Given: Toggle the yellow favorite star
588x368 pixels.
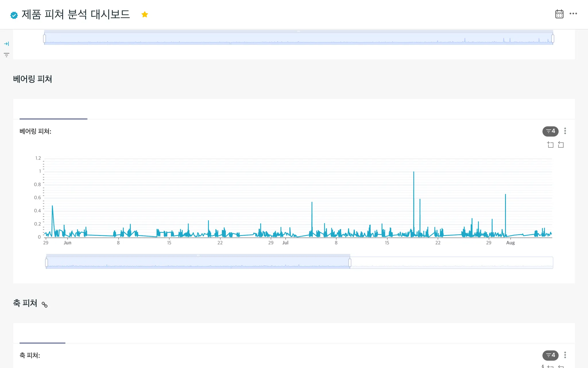Looking at the screenshot, I should (x=145, y=14).
